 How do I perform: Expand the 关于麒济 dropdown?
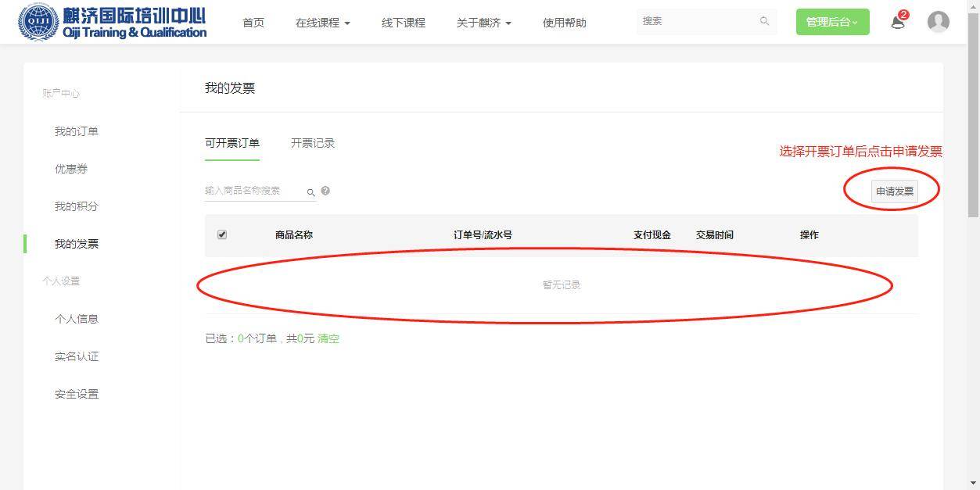point(483,23)
